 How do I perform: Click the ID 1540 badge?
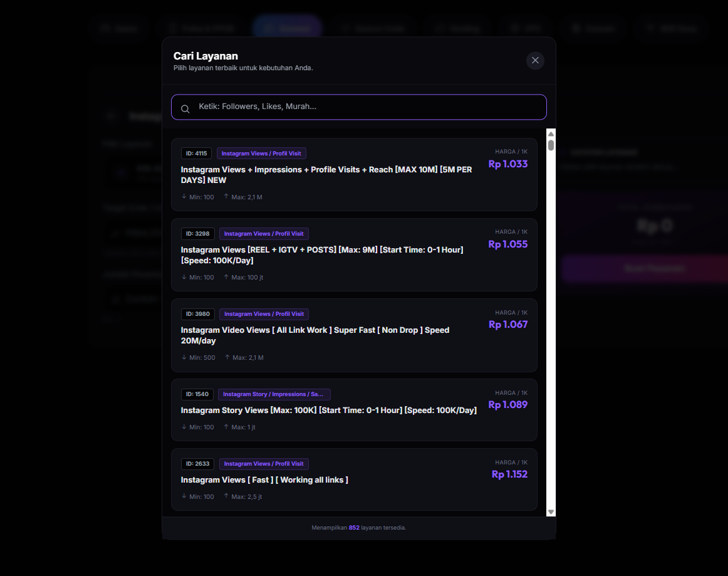[197, 394]
